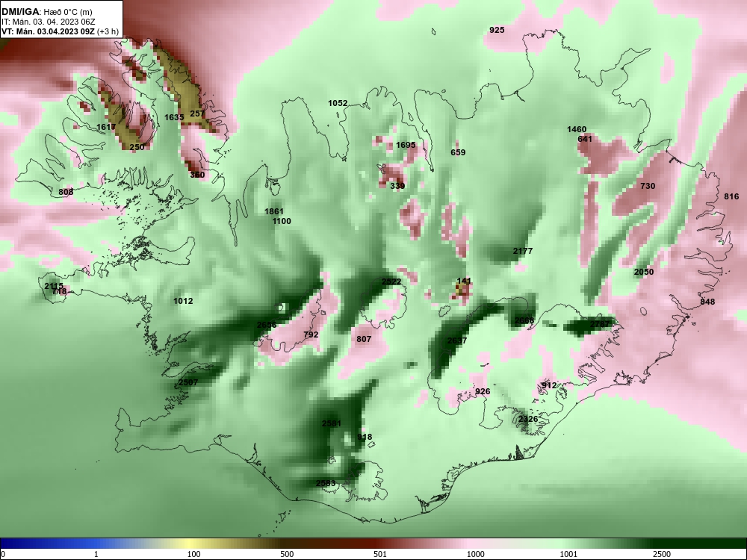Click the 1100 height label

[x=282, y=222]
